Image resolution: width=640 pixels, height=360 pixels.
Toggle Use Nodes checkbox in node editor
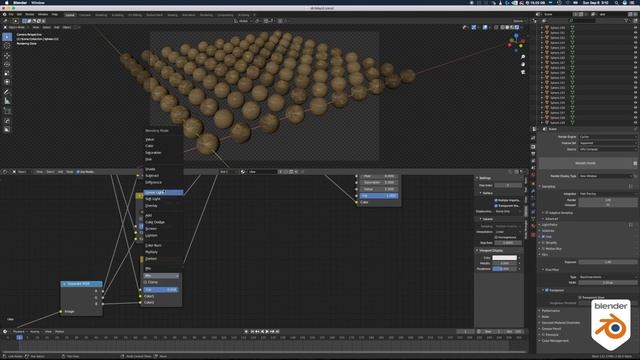click(x=78, y=172)
